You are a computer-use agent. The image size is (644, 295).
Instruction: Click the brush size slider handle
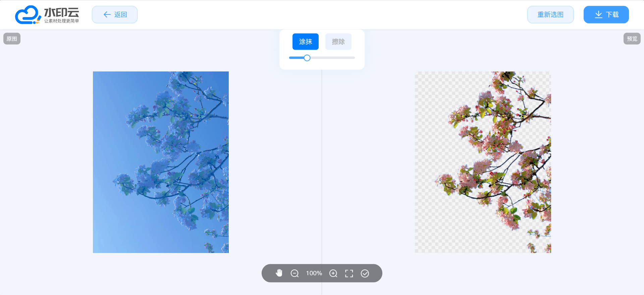tap(307, 58)
